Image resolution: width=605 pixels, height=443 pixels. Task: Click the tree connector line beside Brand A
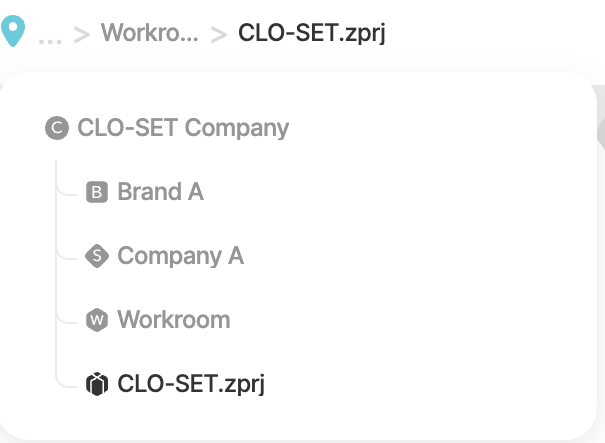point(66,189)
